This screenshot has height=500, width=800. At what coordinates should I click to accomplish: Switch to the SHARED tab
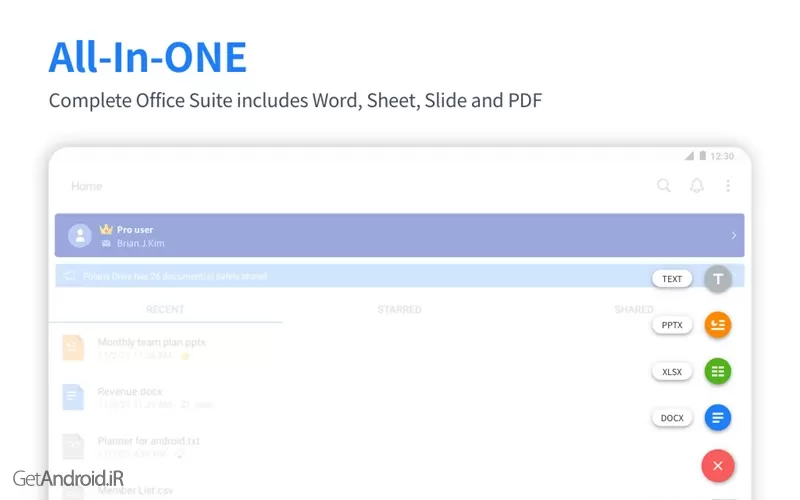633,310
